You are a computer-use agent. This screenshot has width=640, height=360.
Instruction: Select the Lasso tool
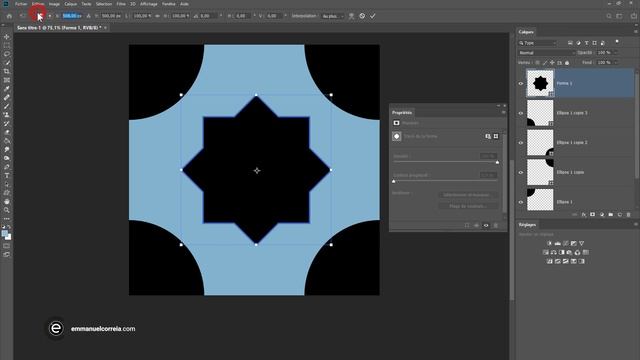(x=7, y=54)
